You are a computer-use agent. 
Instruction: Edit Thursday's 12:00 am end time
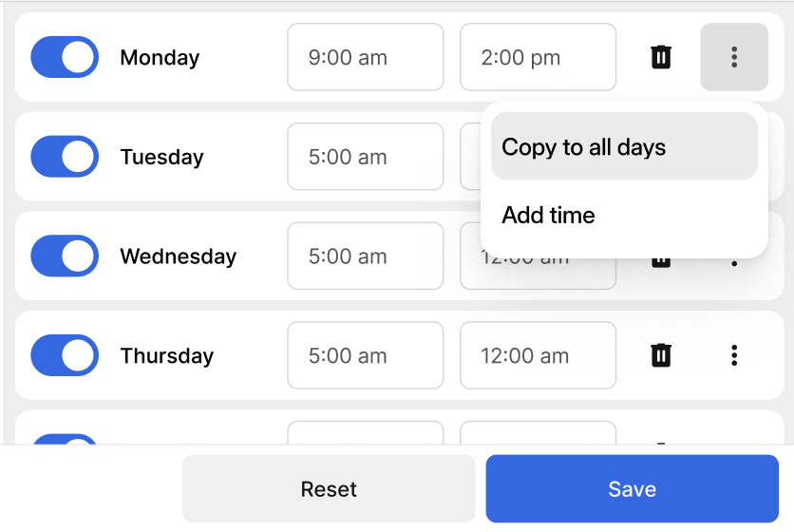tap(538, 355)
